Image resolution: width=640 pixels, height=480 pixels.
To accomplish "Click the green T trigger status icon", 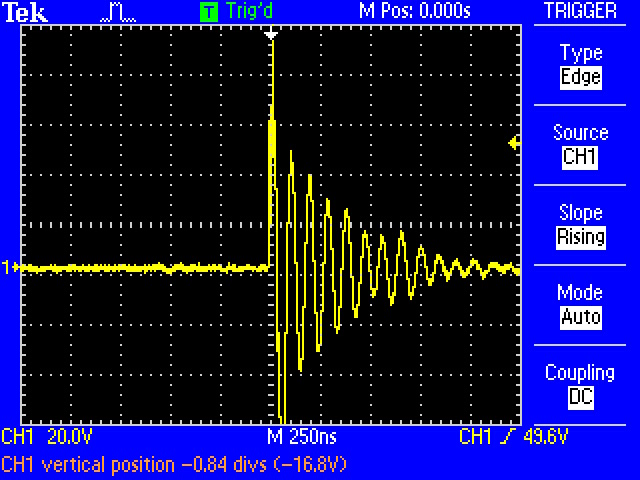I will click(209, 12).
